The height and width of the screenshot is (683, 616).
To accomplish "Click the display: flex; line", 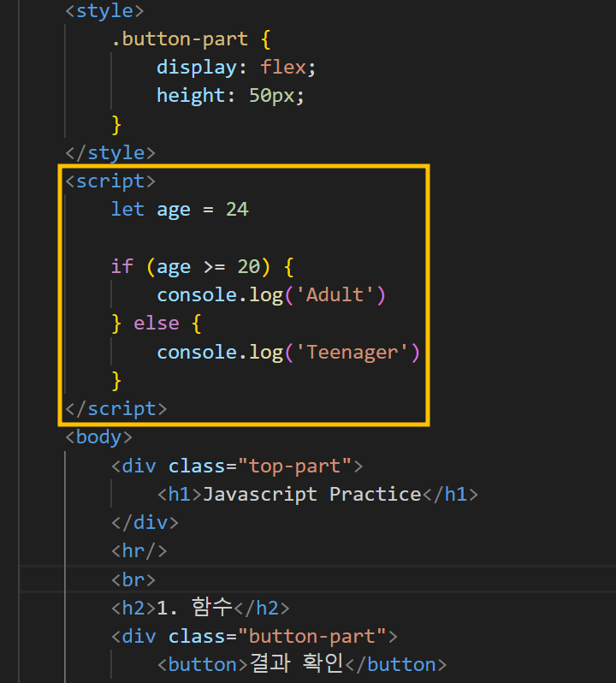I will click(x=236, y=68).
